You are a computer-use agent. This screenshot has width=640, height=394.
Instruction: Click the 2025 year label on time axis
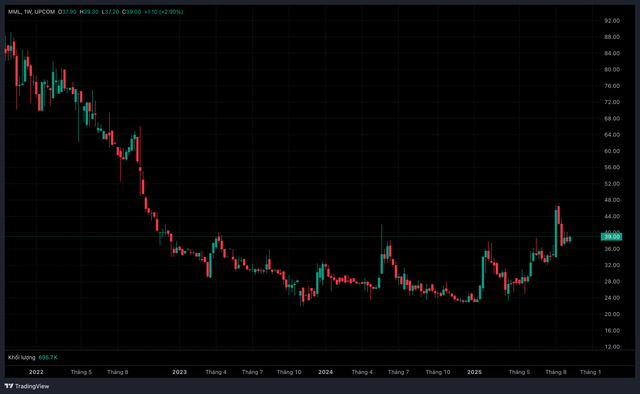pos(474,372)
